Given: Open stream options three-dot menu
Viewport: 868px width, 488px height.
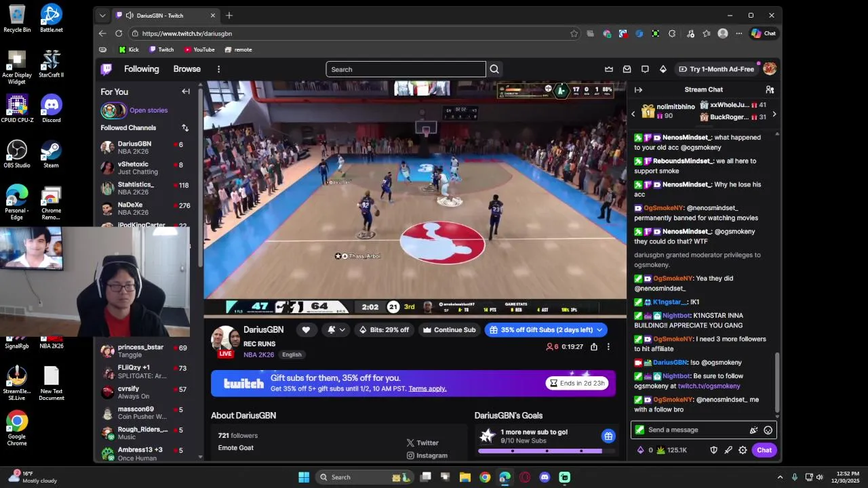Looking at the screenshot, I should 608,347.
